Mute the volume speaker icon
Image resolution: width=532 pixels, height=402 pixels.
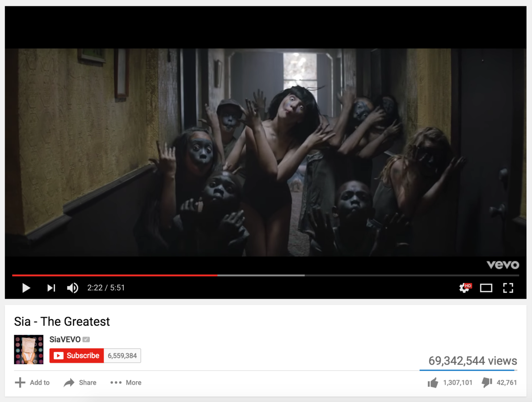click(72, 288)
